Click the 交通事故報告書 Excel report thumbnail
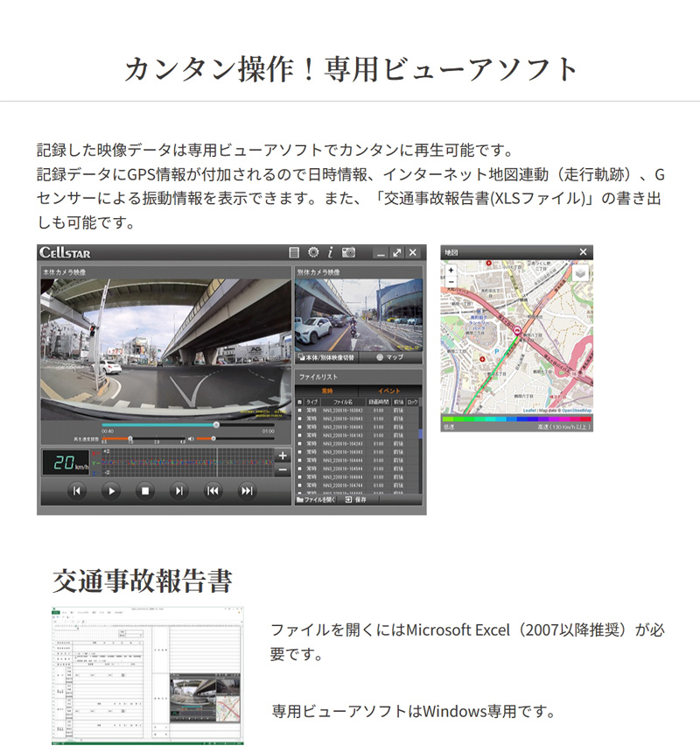This screenshot has width=700, height=753. click(x=147, y=676)
